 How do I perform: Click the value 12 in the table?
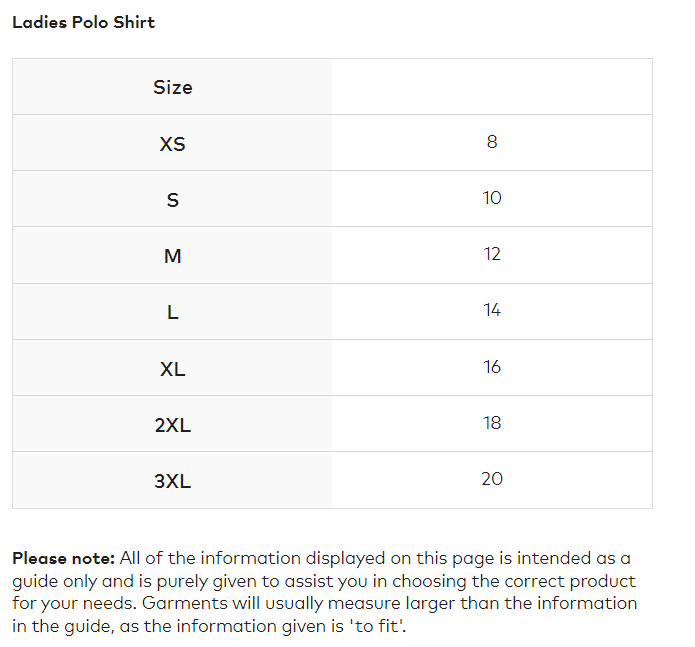coord(491,254)
